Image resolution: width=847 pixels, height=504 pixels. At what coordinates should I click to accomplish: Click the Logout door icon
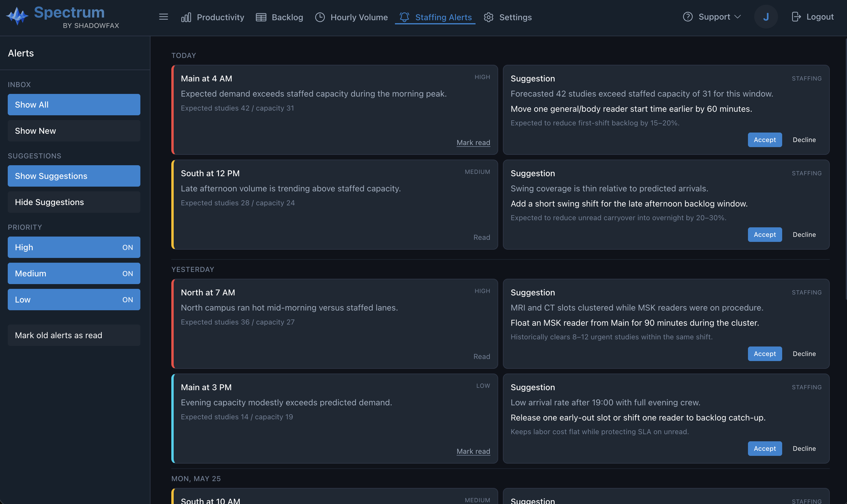(796, 17)
